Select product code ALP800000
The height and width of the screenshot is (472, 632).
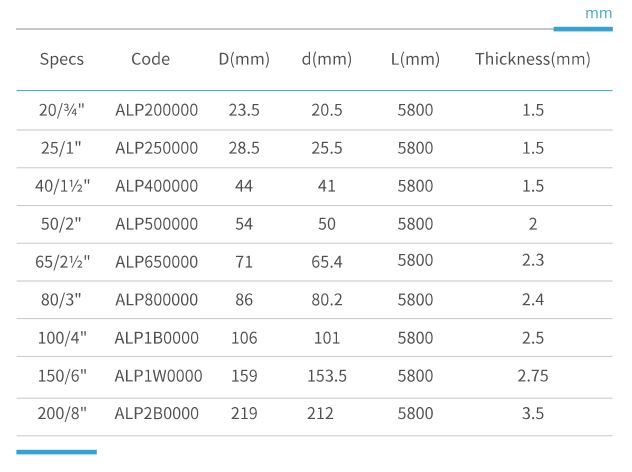156,299
